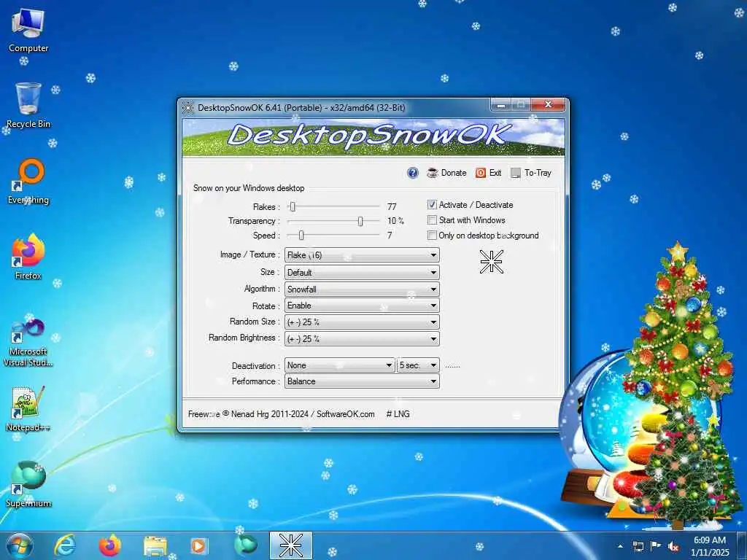The image size is (747, 560).
Task: Open the Action Center flag icon
Action: (x=656, y=546)
